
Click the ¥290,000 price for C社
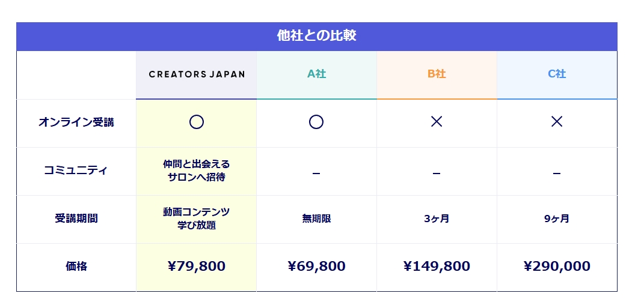[557, 267]
